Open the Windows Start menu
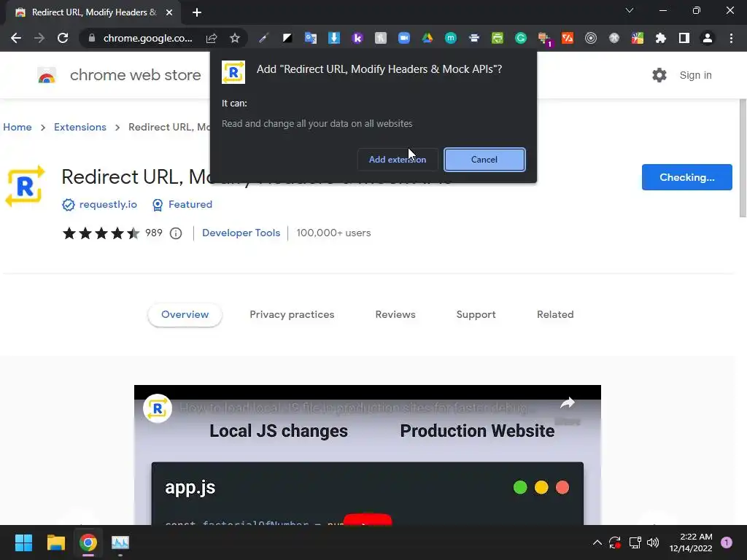 pyautogui.click(x=23, y=542)
